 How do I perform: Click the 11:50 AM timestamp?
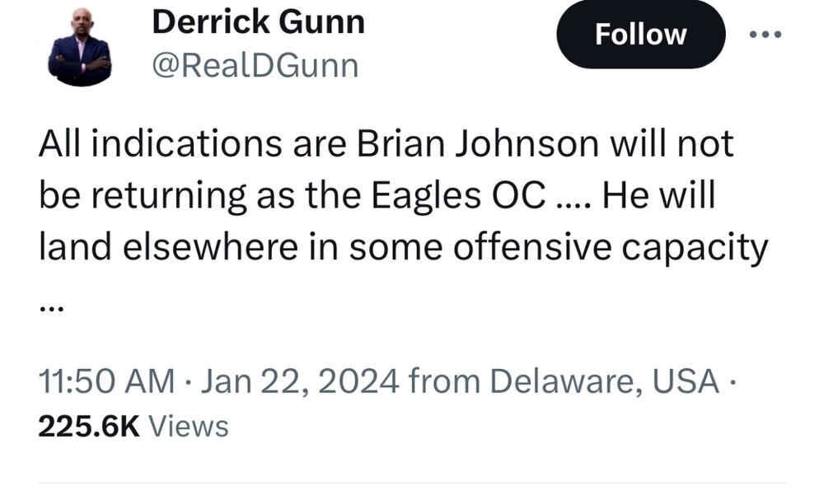pyautogui.click(x=107, y=382)
